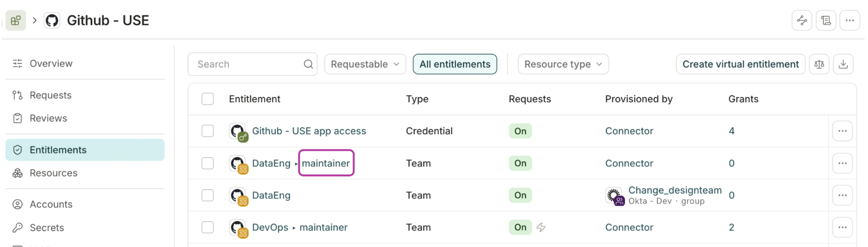Click the Accounts person icon in the sidebar

tap(17, 204)
